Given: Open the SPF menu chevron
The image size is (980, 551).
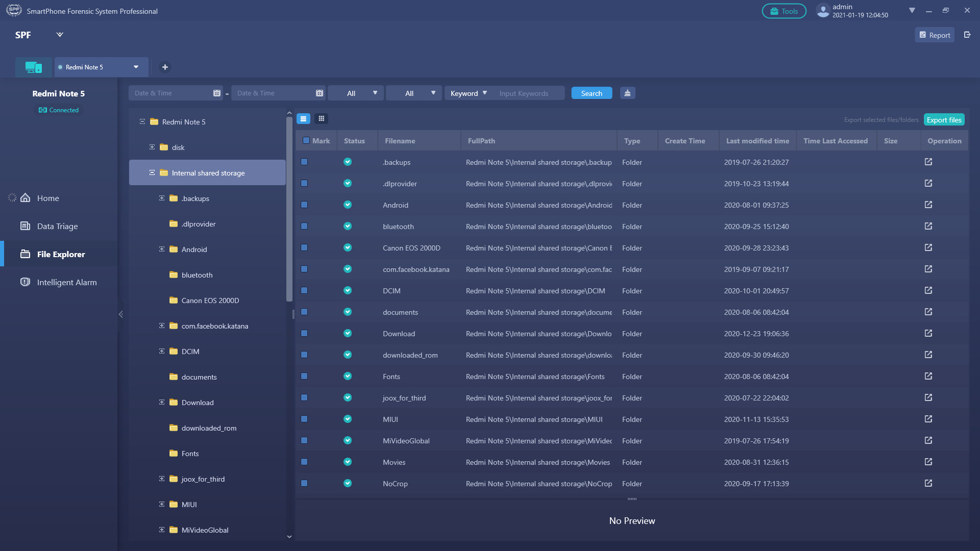Looking at the screenshot, I should coord(60,35).
